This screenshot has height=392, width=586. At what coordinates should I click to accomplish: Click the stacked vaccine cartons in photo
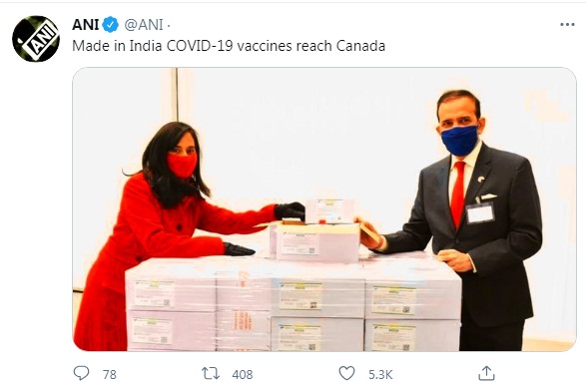[x=293, y=304]
